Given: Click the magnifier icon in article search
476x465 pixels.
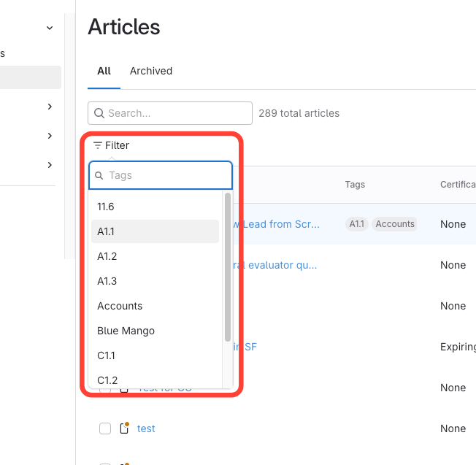Looking at the screenshot, I should point(99,113).
